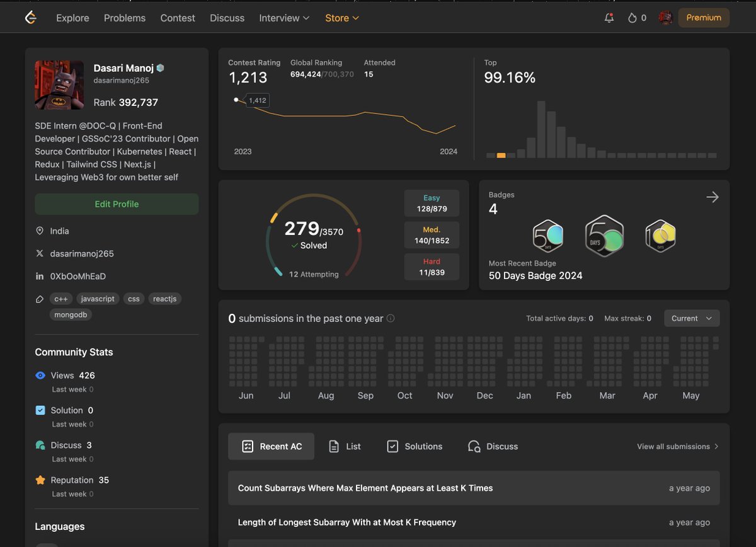Click the 0XbOoMhEaD LinkedIn handle
Image resolution: width=756 pixels, height=547 pixels.
point(78,277)
